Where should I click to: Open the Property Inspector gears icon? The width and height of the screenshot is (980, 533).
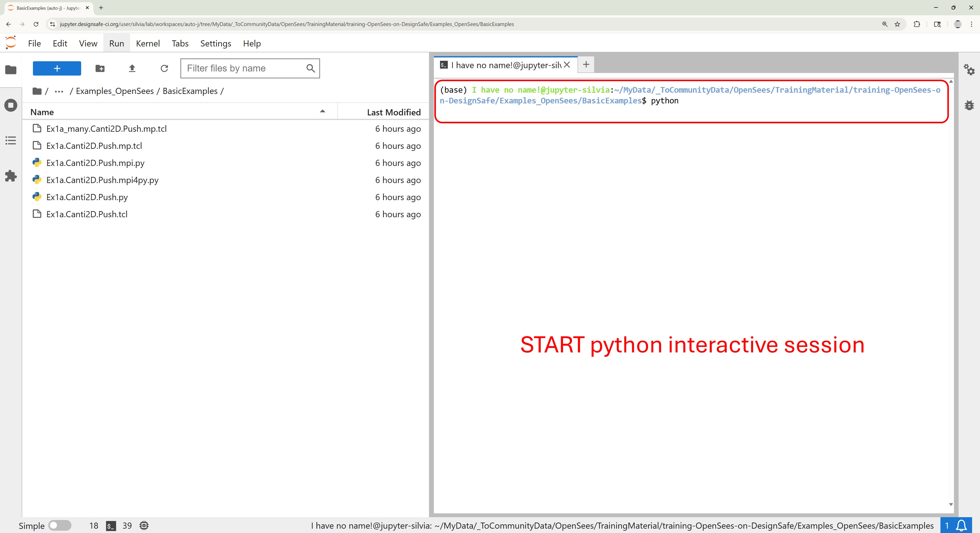point(969,70)
